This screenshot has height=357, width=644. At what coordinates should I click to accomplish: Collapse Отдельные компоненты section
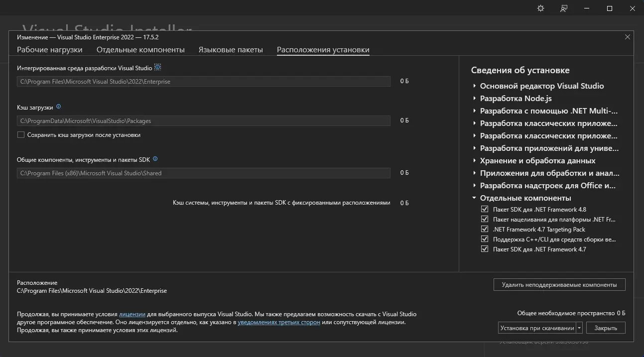pyautogui.click(x=474, y=198)
